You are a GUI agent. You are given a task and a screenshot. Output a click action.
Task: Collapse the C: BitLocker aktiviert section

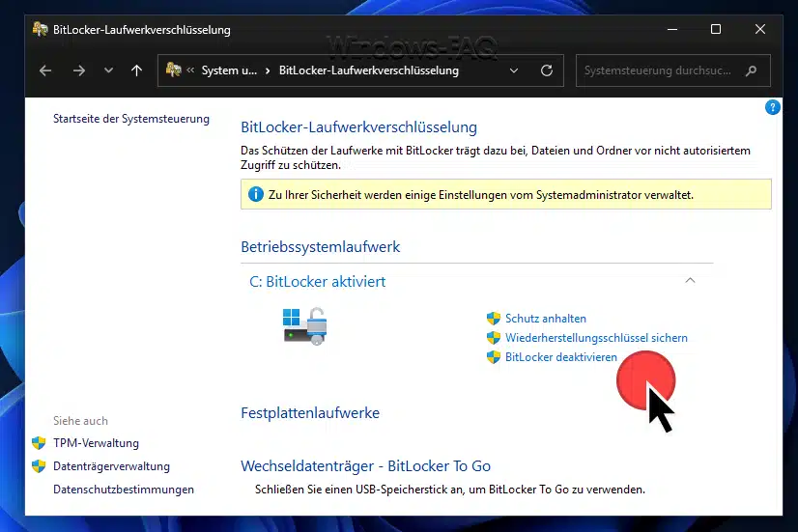click(x=690, y=280)
